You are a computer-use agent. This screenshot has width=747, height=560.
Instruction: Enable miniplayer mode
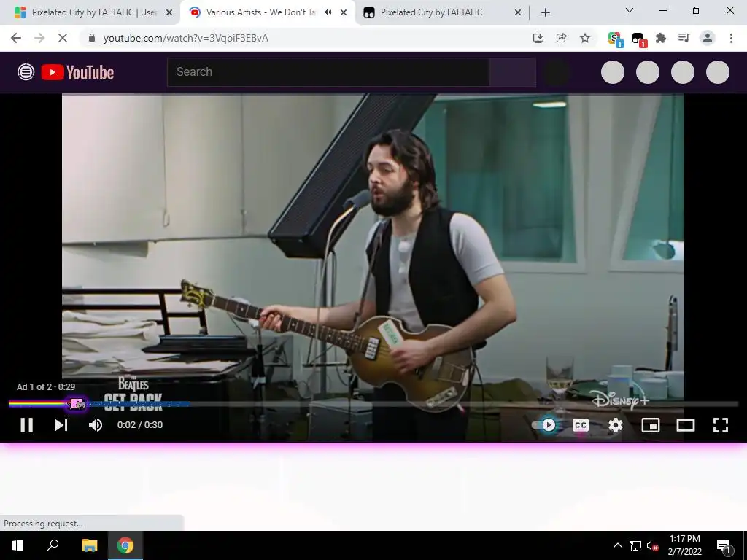(x=650, y=425)
